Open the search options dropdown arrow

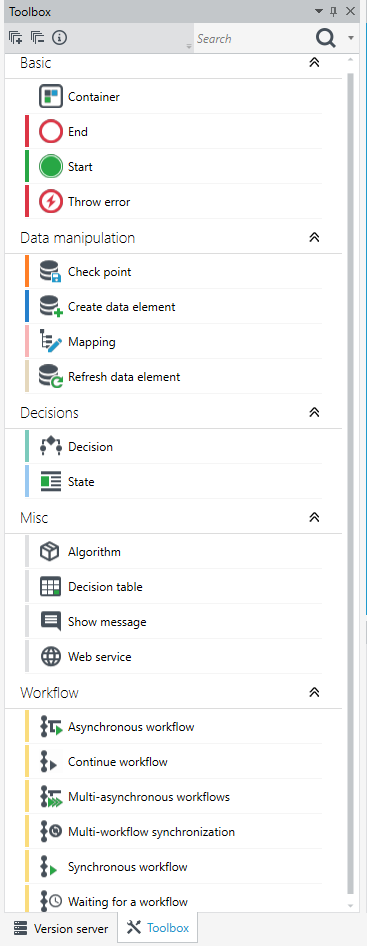pyautogui.click(x=351, y=39)
